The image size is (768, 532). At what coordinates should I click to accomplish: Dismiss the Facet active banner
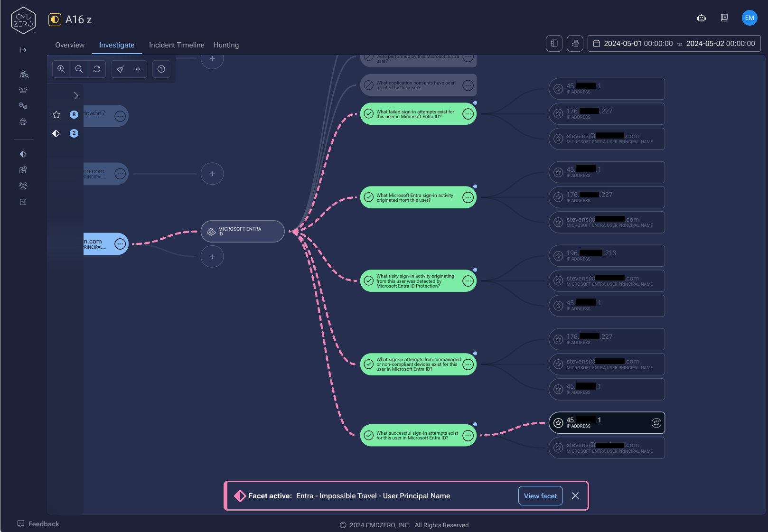click(x=575, y=496)
